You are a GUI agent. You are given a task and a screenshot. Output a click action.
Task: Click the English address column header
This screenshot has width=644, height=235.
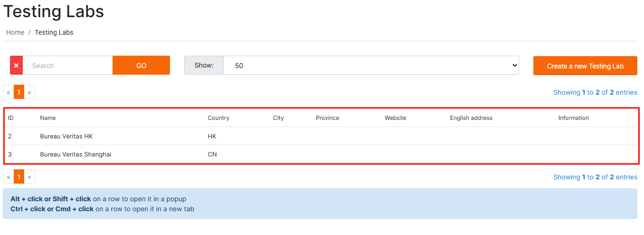[471, 118]
